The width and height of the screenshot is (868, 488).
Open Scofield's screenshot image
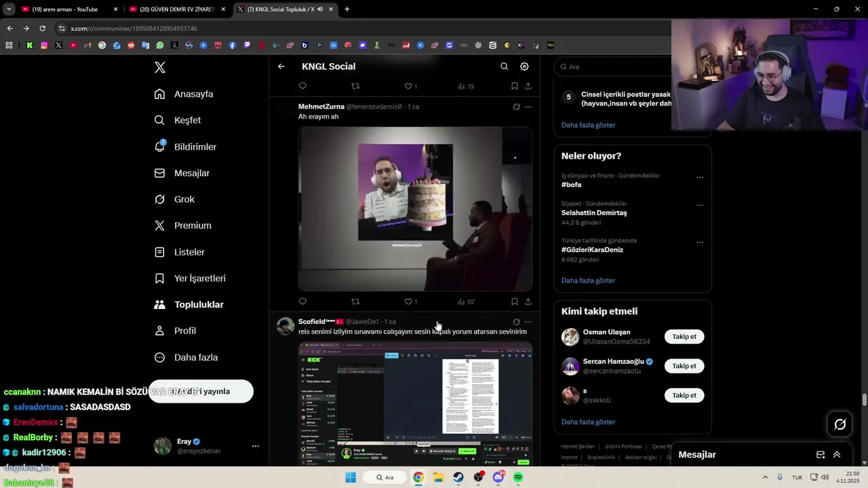click(415, 403)
